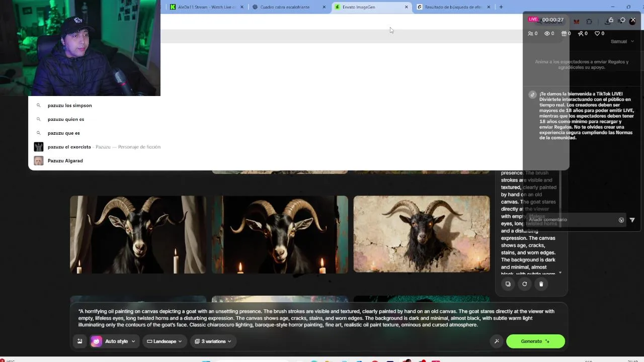
Task: Enhance prompt with magic wand icon
Action: [x=497, y=341]
